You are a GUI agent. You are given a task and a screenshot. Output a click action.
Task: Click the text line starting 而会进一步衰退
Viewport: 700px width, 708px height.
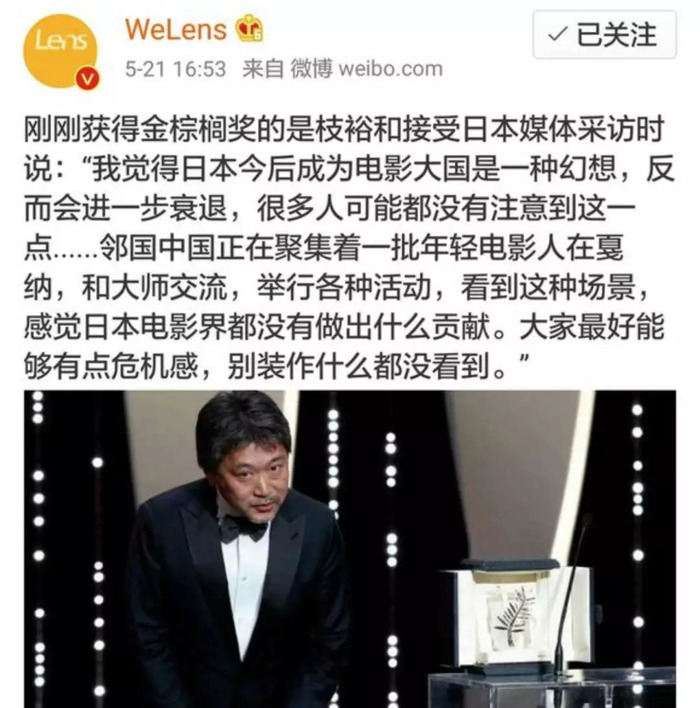pyautogui.click(x=330, y=208)
